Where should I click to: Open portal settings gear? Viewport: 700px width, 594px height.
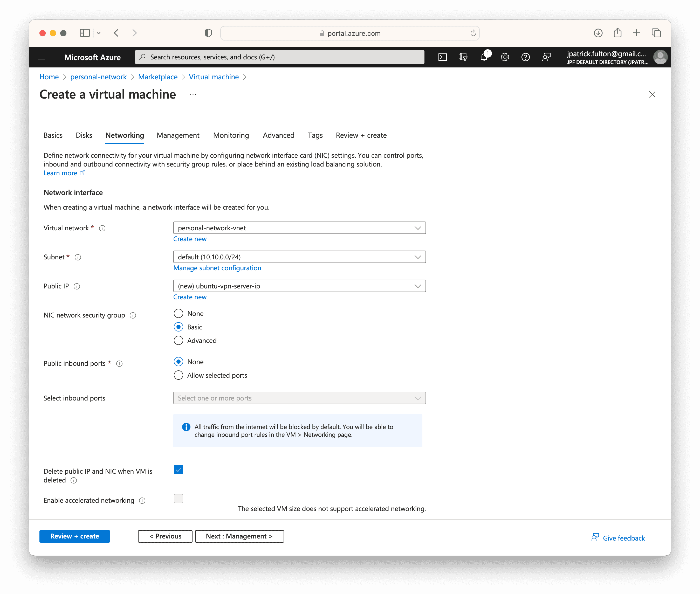tap(504, 57)
